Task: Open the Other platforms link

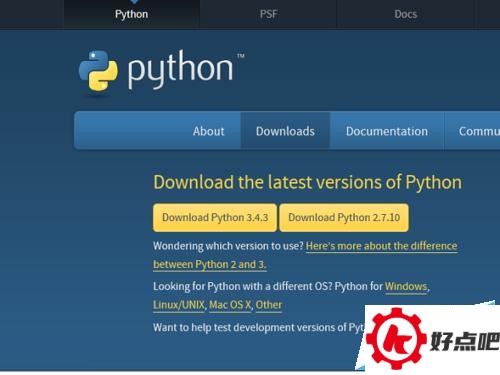Action: point(269,305)
